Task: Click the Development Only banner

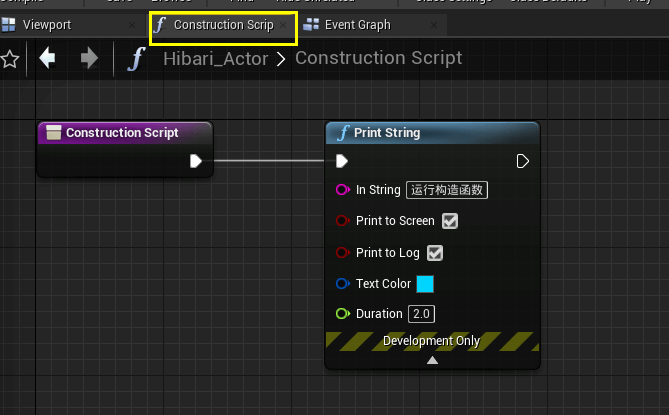Action: click(432, 341)
